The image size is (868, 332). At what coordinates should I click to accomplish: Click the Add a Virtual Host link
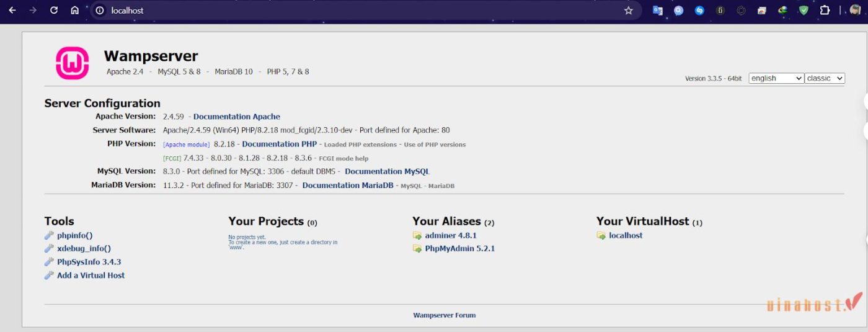91,276
